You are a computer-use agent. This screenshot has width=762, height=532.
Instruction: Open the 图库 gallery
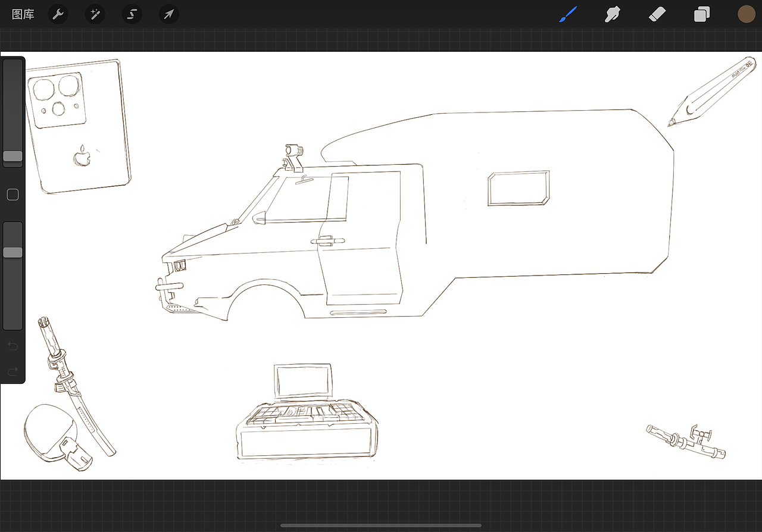pos(23,14)
